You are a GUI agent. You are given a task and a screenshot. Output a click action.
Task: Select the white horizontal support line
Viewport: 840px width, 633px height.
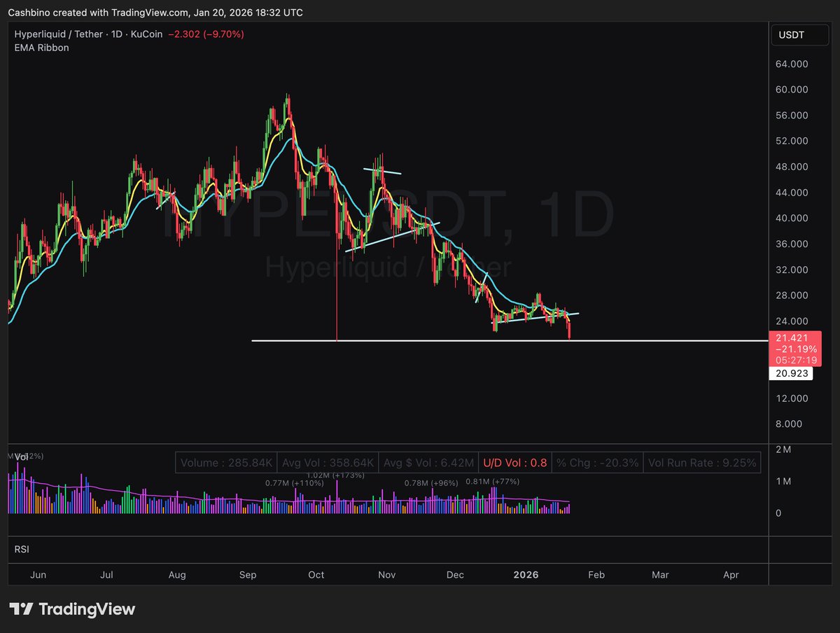coord(510,341)
